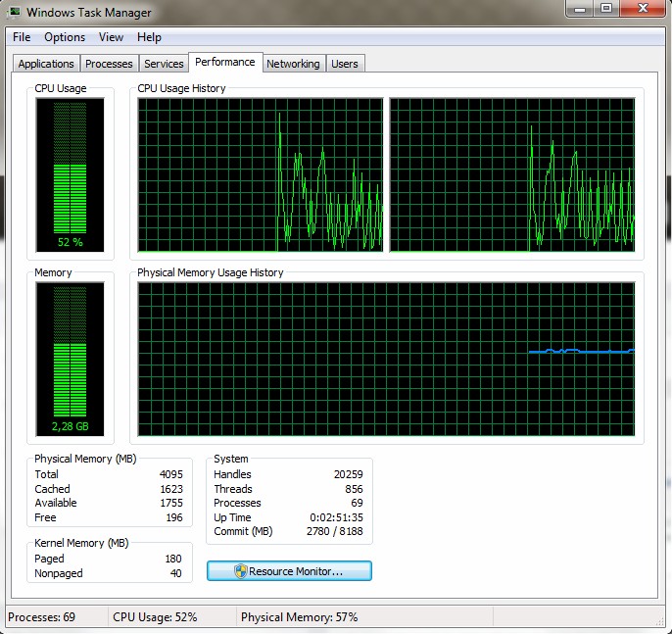Minimize the Task Manager window
This screenshot has height=634, width=672.
[580, 8]
